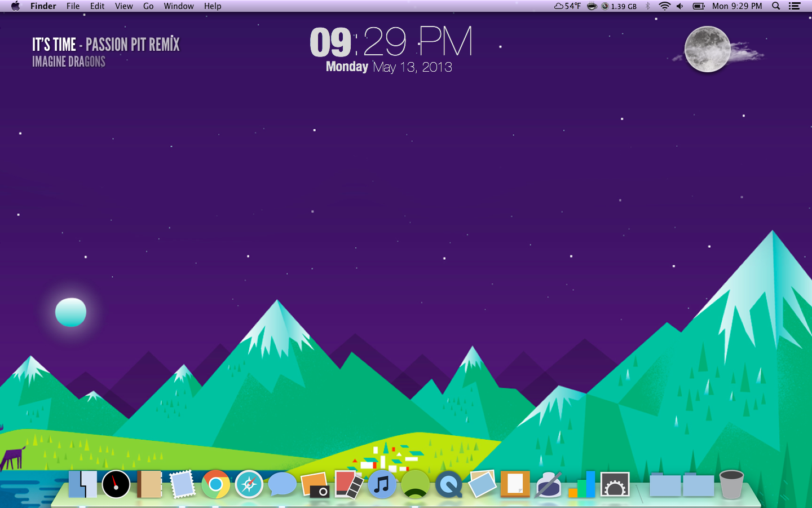
Task: Open the volume control in menu bar
Action: [680, 6]
